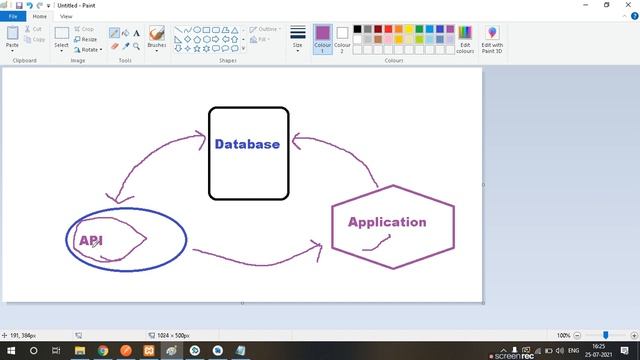640x360 pixels.
Task: Pick the black colour swatch
Action: tap(357, 29)
